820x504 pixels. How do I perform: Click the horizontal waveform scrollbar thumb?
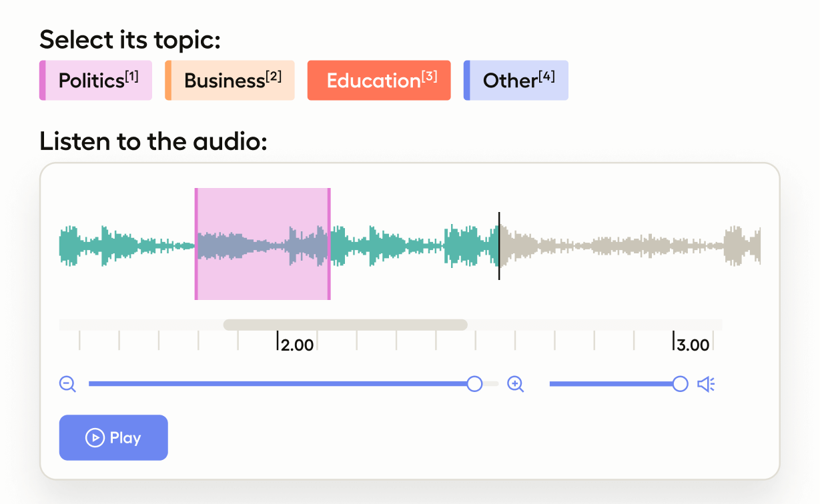coord(345,325)
